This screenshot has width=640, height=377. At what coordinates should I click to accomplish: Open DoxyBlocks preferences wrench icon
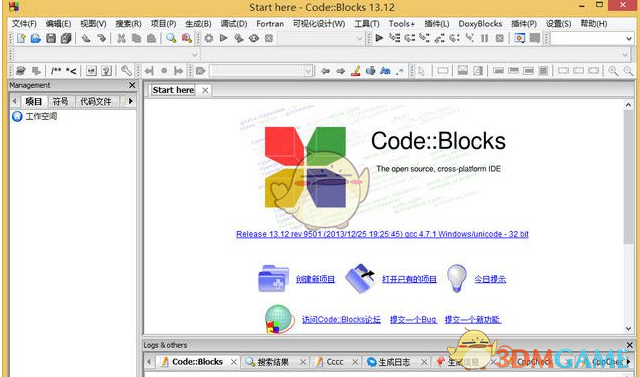(x=126, y=71)
